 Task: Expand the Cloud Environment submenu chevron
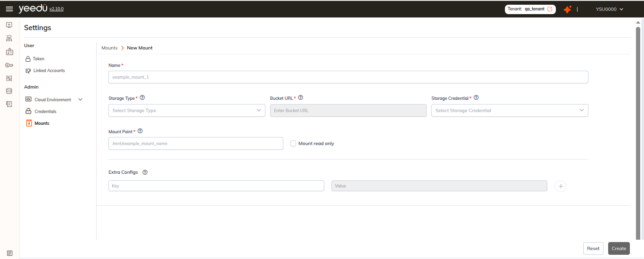(80, 100)
